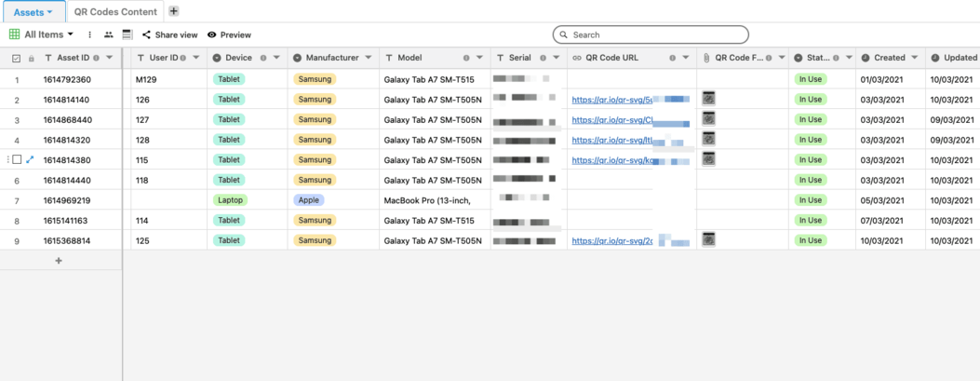Click the Share view button
Screen dimensions: 980x381
point(169,34)
